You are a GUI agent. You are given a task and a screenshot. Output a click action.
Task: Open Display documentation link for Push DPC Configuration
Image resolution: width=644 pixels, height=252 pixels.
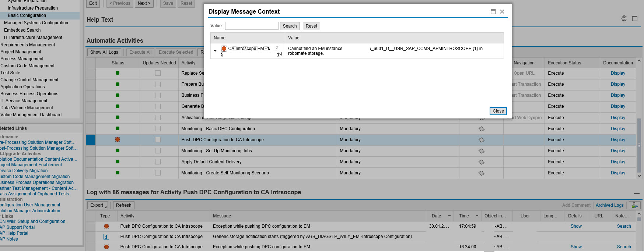pyautogui.click(x=618, y=140)
